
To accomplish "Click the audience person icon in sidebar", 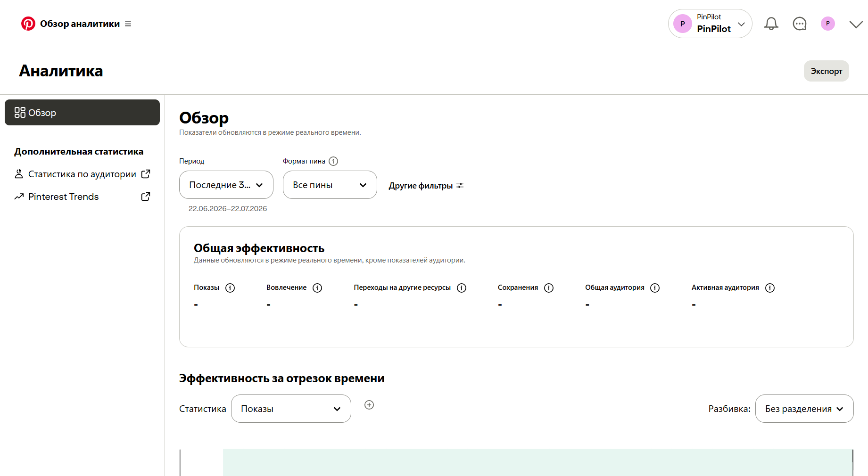I will pos(19,174).
